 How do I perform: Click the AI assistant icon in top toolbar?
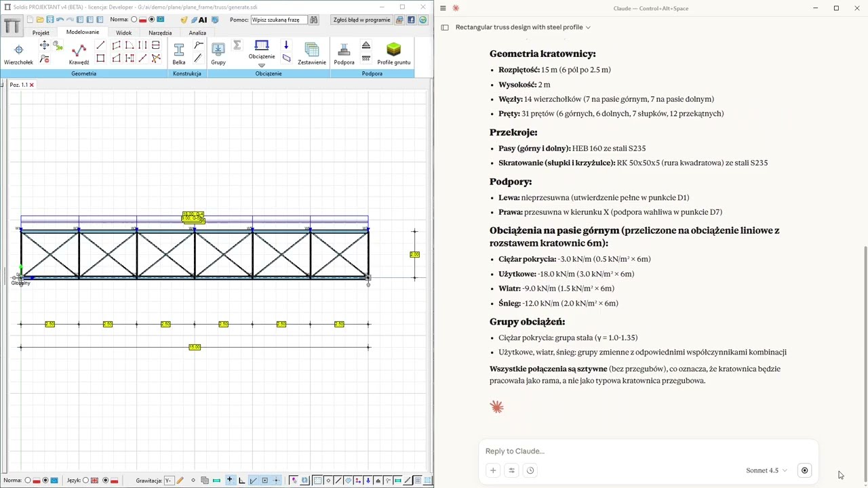click(202, 20)
